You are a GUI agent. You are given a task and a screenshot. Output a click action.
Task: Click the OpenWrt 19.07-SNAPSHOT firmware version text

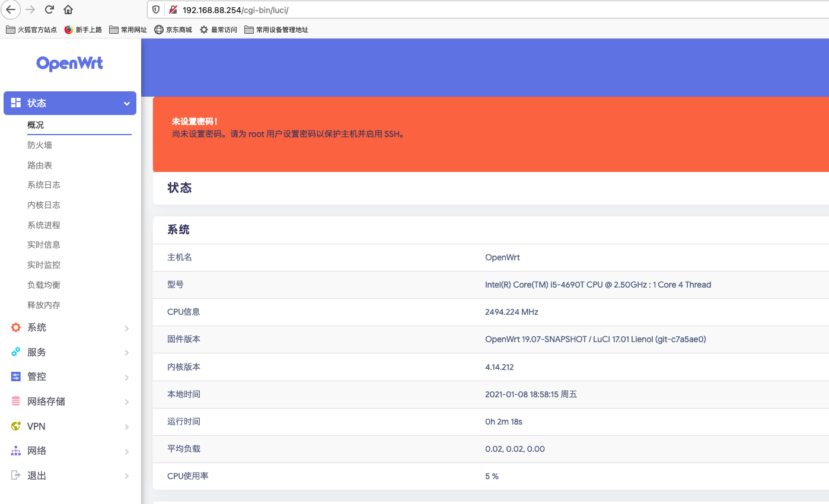(x=595, y=339)
